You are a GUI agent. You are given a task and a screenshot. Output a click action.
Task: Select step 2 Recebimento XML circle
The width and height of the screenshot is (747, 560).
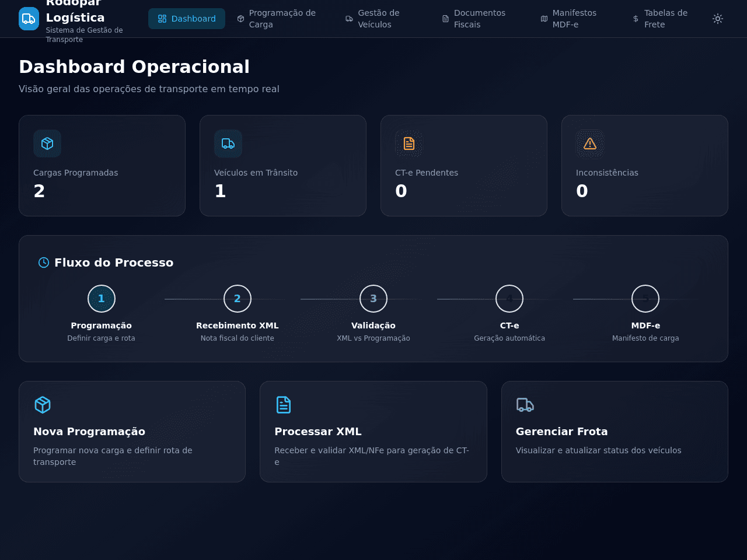(x=238, y=299)
